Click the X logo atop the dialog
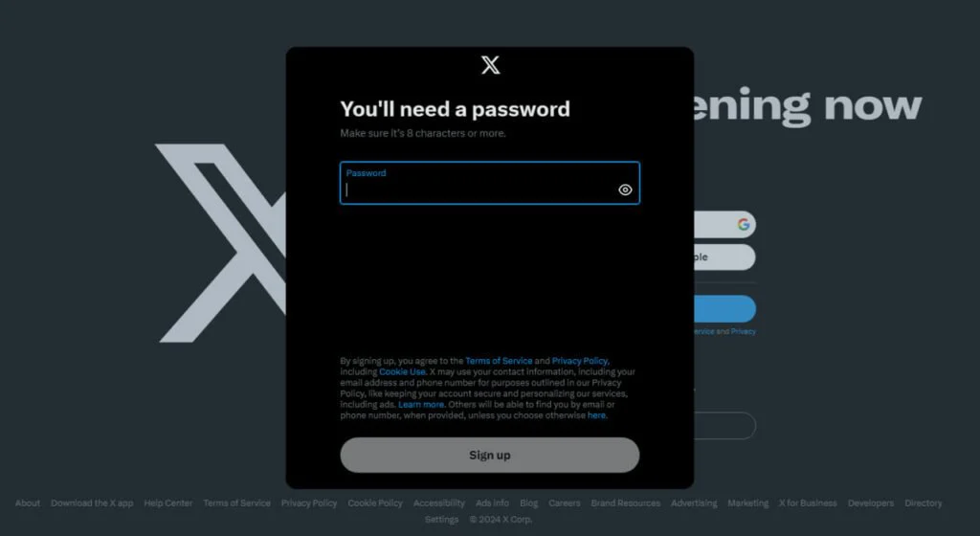980x536 pixels. coord(491,65)
